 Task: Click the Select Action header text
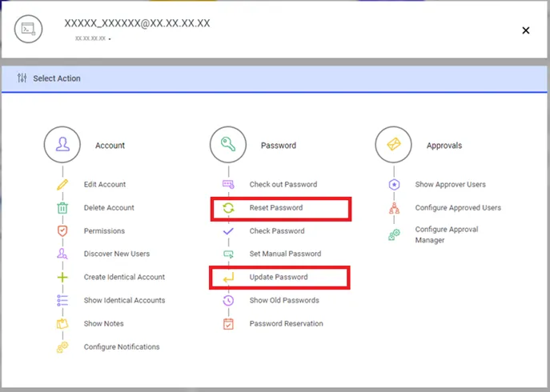[x=57, y=78]
